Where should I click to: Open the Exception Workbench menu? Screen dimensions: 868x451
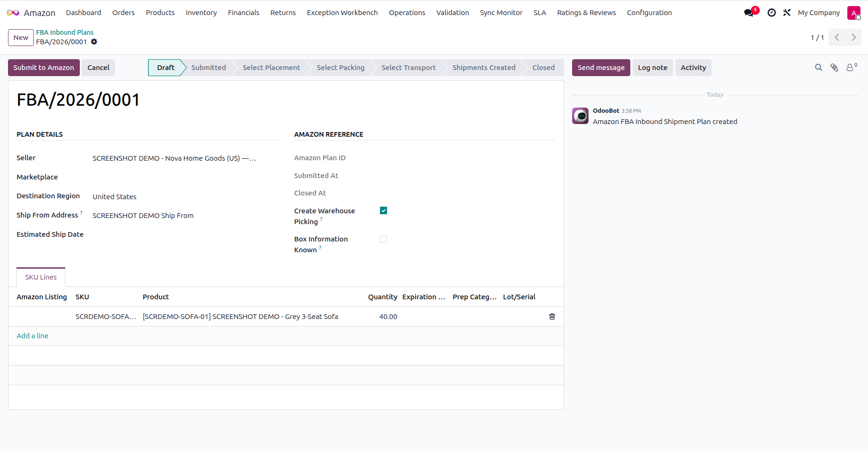click(x=342, y=13)
